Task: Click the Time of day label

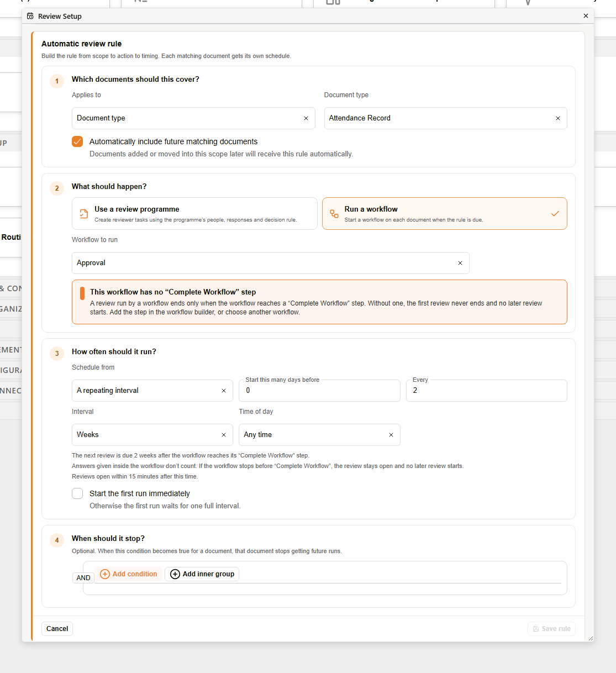Action: tap(256, 412)
